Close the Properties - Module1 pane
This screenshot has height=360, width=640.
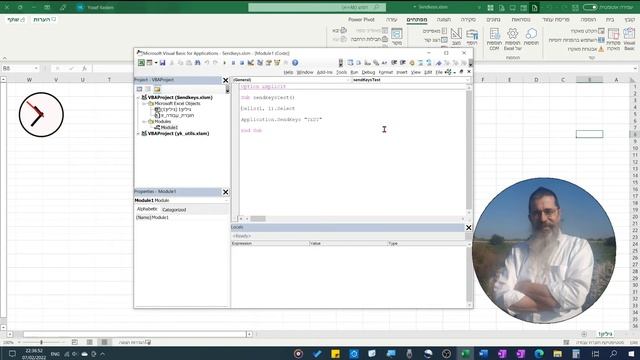click(x=225, y=192)
